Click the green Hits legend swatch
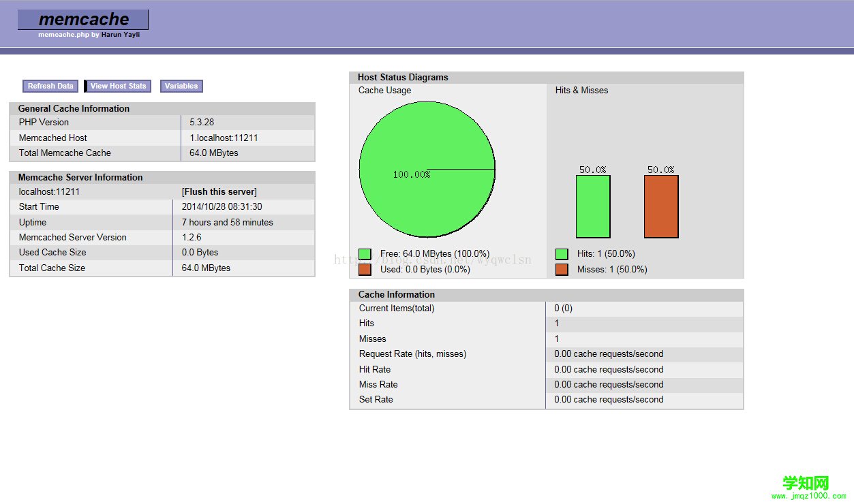 (x=562, y=254)
